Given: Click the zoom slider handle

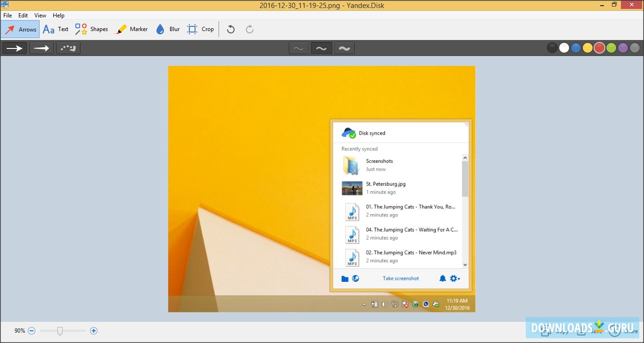Looking at the screenshot, I should point(60,331).
